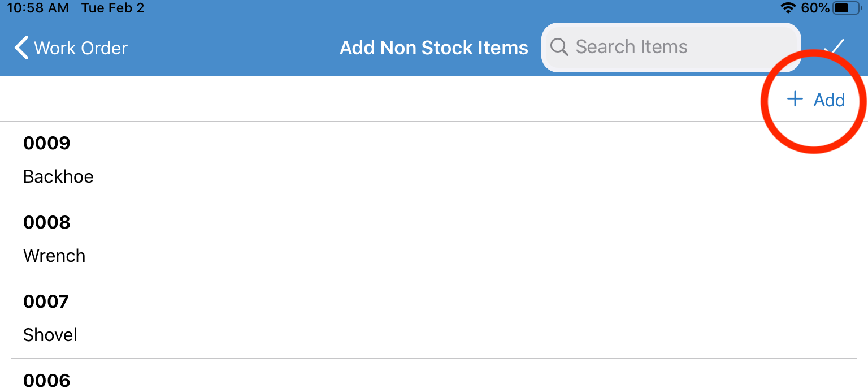
Task: Select item code 0007
Action: (x=46, y=301)
